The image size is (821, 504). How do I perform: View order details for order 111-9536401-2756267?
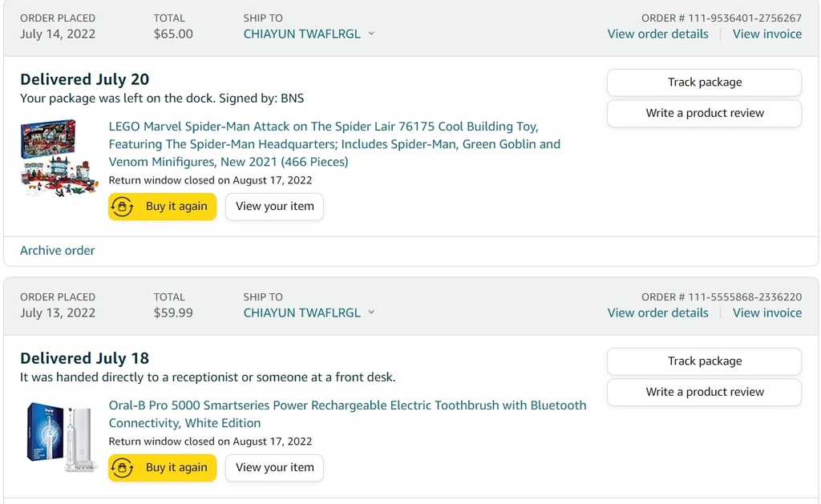(x=657, y=34)
